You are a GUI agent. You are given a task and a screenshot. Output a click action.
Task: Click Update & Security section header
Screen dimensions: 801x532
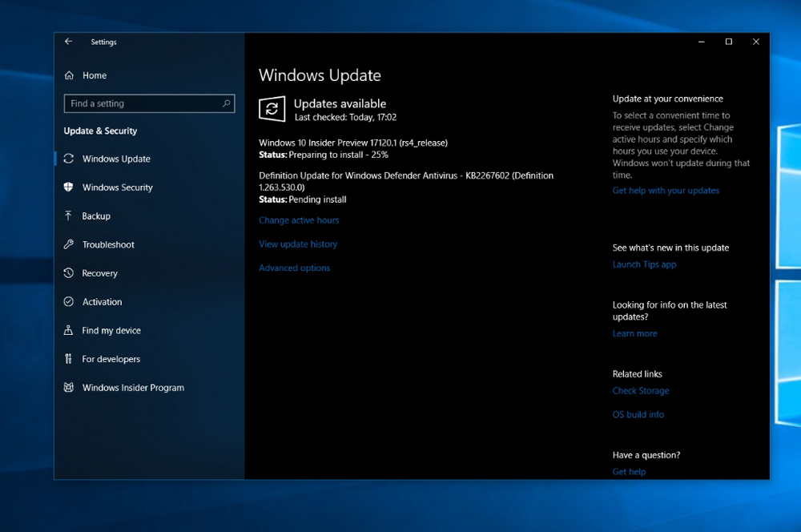(100, 131)
